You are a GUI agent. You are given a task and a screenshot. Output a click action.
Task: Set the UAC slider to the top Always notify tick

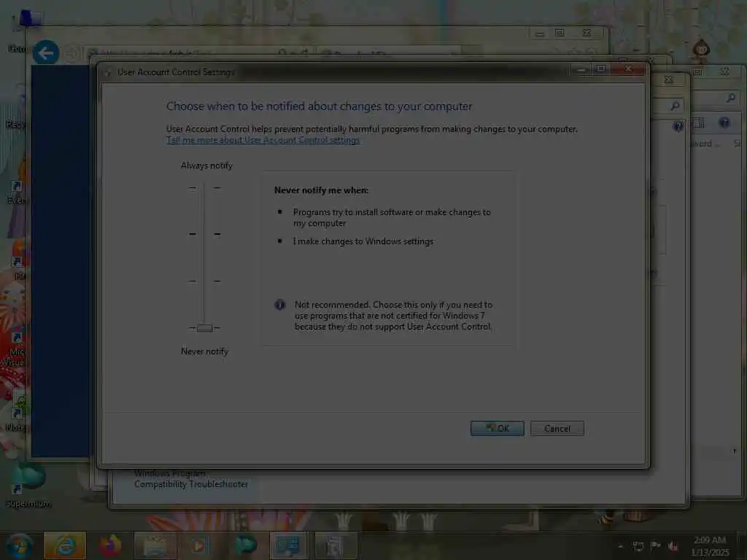[x=204, y=188]
